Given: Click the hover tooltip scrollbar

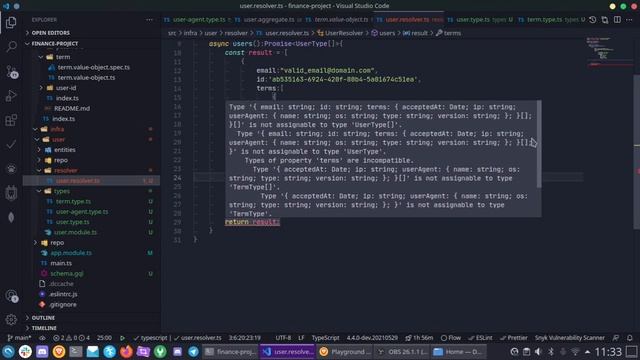Looking at the screenshot, I should (539, 144).
